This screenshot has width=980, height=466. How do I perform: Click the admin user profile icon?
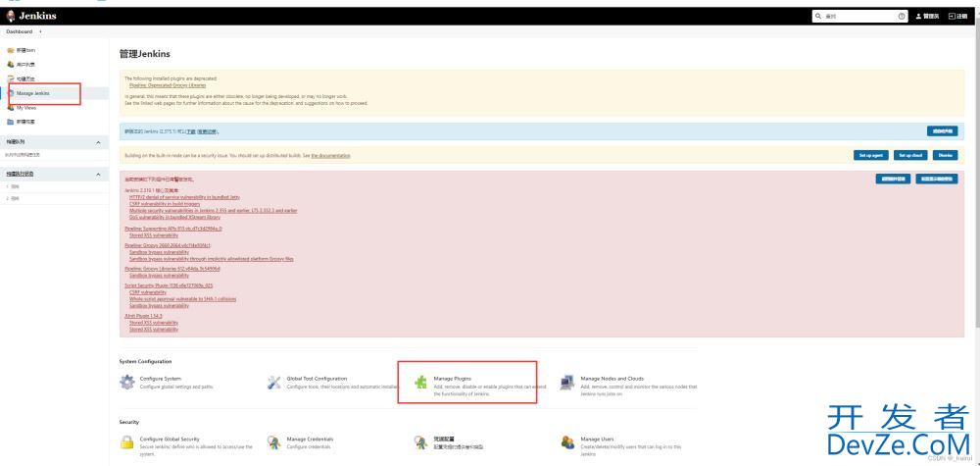click(919, 17)
